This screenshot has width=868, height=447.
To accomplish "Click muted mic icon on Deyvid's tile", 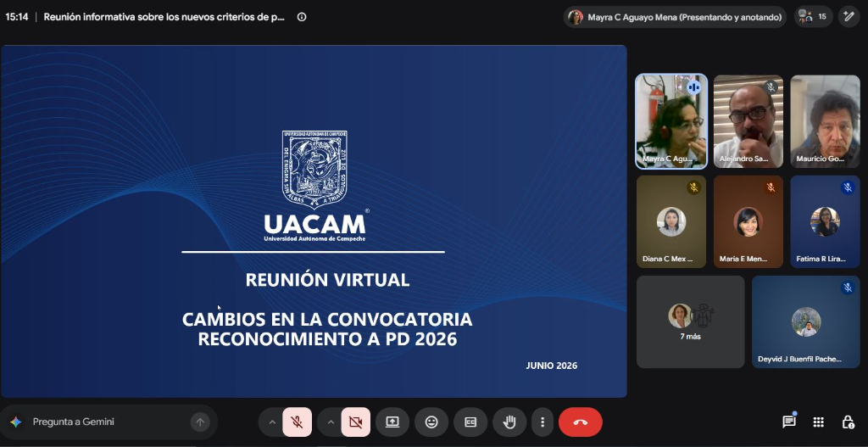I will tap(847, 288).
